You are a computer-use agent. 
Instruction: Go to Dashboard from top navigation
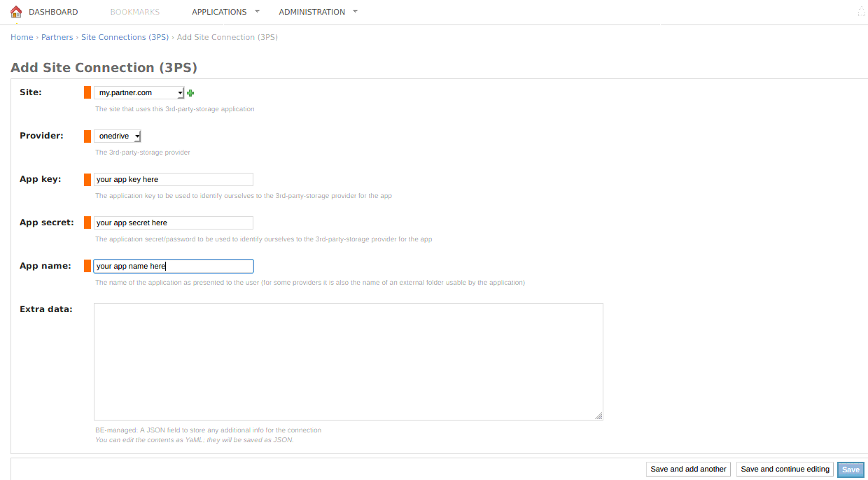point(53,12)
